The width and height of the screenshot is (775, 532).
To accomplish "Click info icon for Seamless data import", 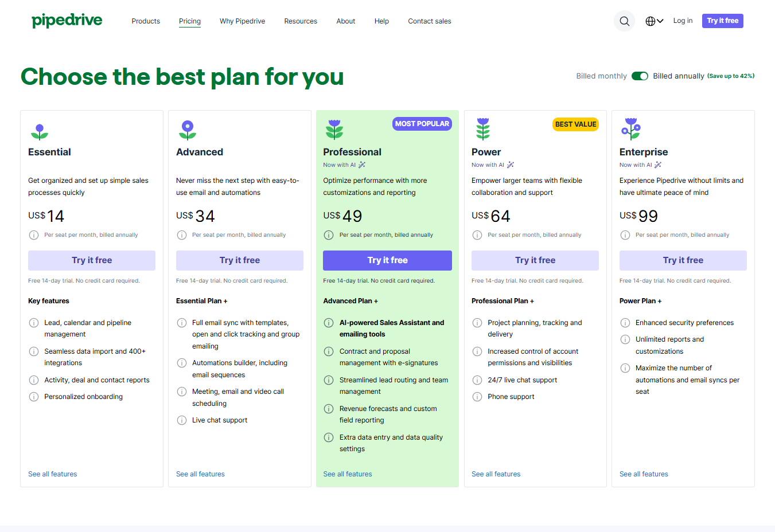I will (x=34, y=351).
